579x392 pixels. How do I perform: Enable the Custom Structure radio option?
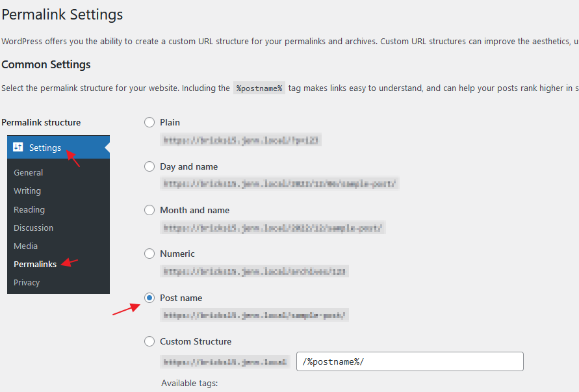(149, 341)
